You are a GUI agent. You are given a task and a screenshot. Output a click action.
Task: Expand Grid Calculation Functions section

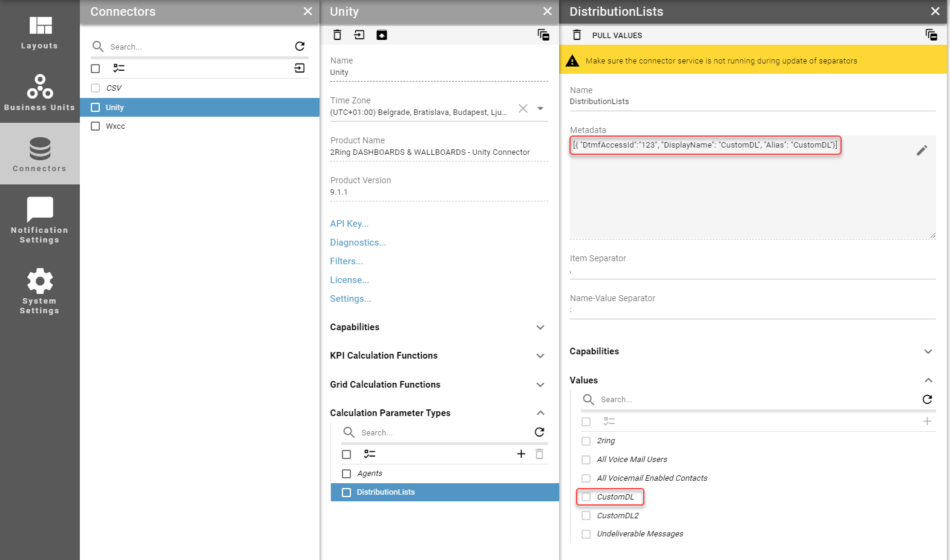pos(540,385)
